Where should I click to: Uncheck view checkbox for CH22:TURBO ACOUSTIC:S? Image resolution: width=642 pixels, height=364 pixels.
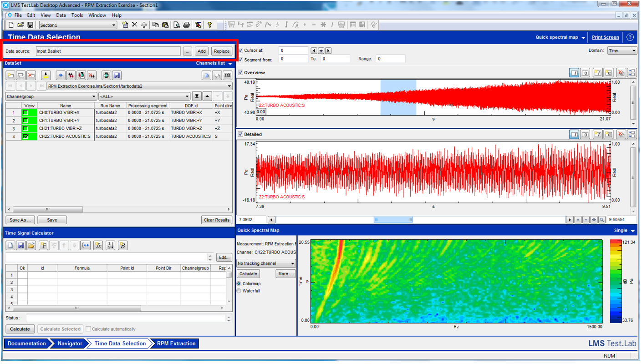coord(25,136)
